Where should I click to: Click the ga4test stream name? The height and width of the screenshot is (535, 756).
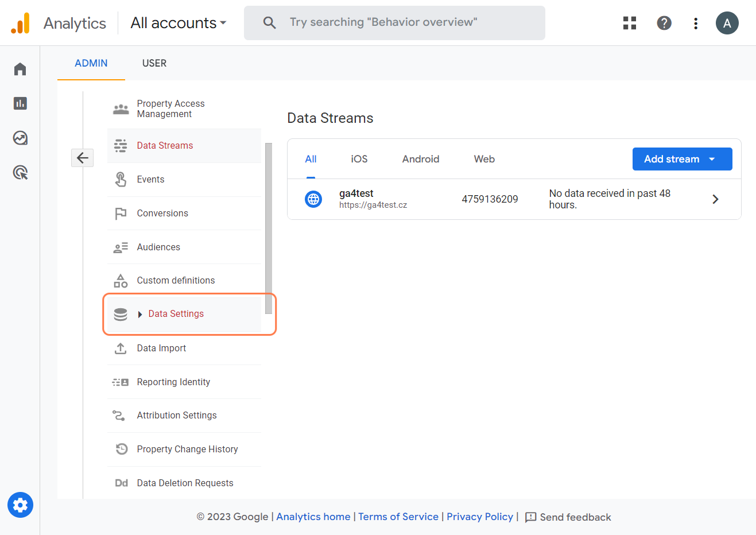click(356, 193)
